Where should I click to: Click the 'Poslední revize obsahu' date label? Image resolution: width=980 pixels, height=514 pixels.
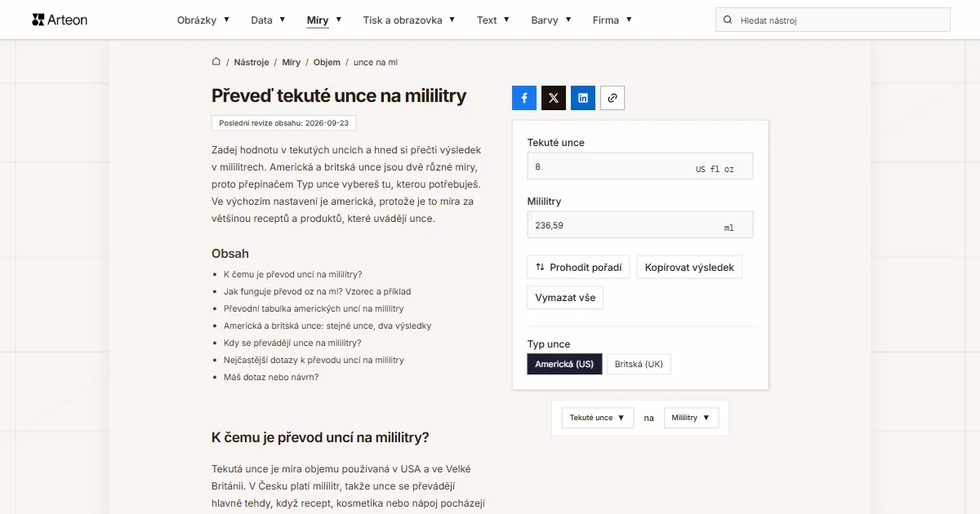pos(284,123)
